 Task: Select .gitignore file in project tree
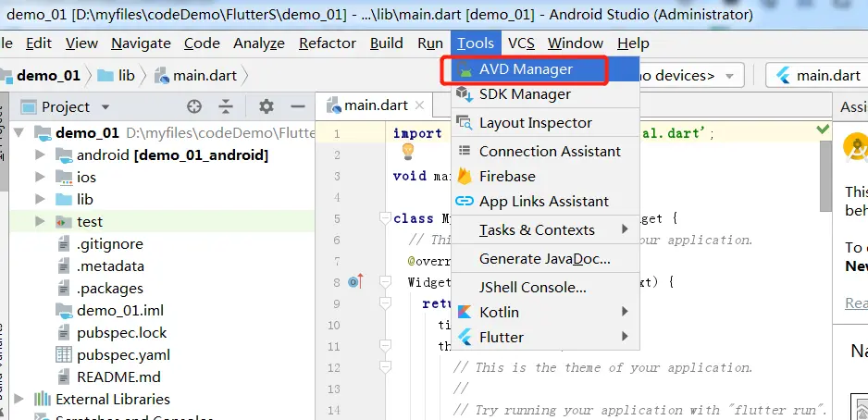100,244
